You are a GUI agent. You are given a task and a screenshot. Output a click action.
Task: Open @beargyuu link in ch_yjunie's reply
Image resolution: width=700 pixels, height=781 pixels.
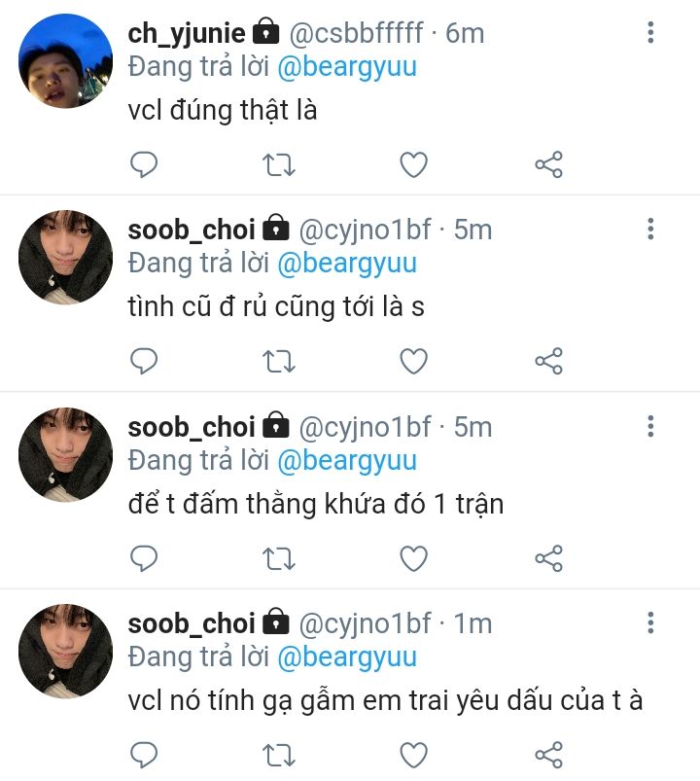347,67
